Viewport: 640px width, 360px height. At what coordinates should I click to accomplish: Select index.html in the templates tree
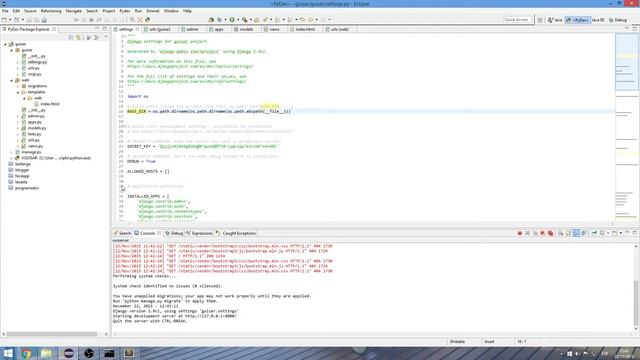(49, 104)
